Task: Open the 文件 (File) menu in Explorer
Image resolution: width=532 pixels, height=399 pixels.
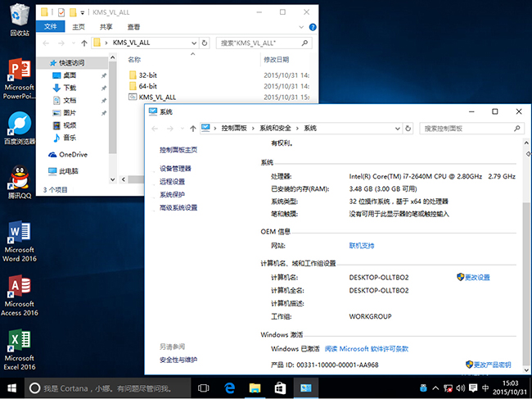Action: 51,26
